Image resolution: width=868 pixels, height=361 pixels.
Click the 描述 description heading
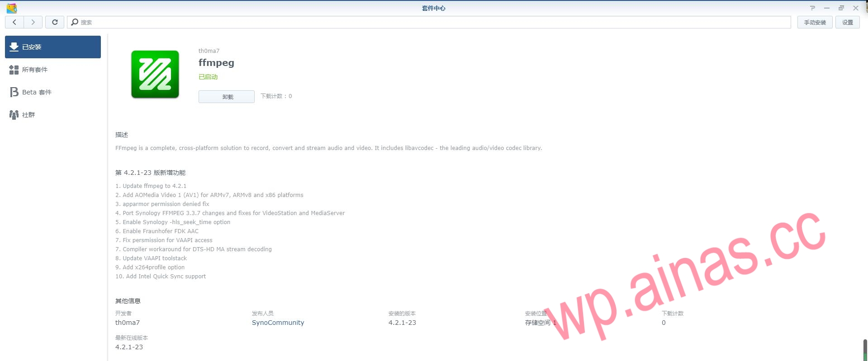click(122, 135)
